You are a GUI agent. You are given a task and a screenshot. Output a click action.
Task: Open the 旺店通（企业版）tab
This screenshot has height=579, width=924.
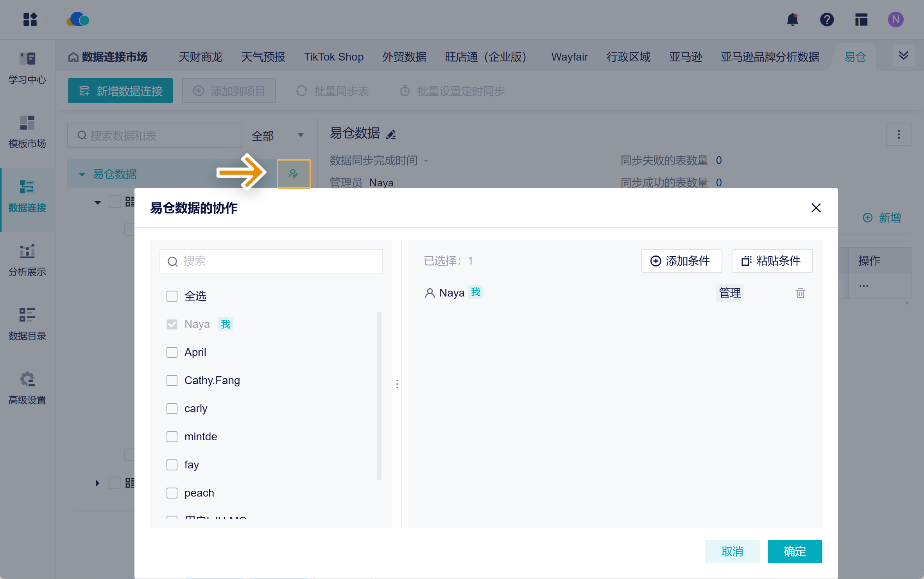click(x=489, y=57)
